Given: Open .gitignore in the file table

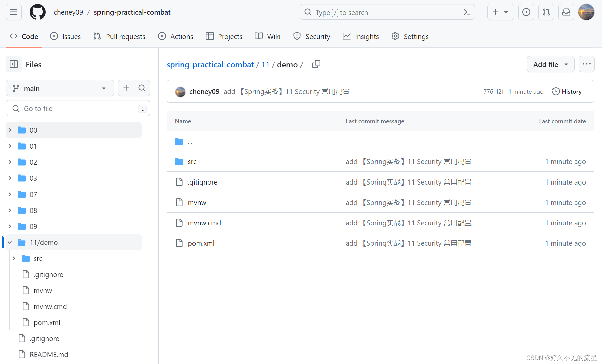Looking at the screenshot, I should coord(202,182).
